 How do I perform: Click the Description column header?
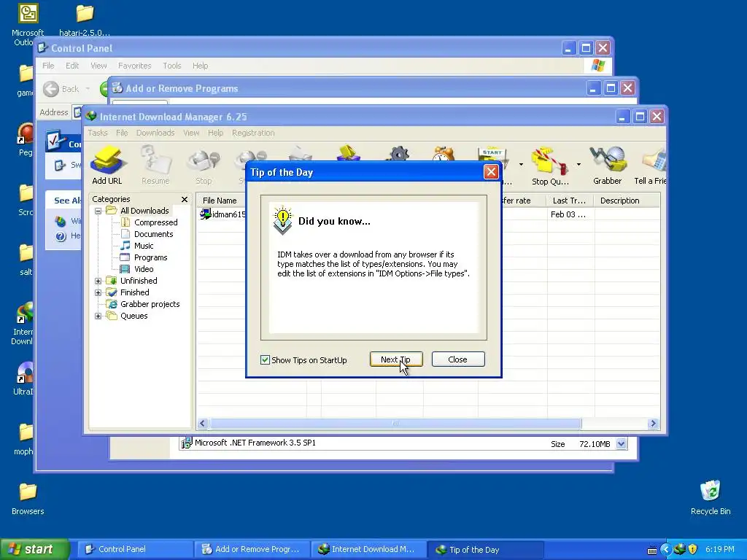[x=627, y=201]
